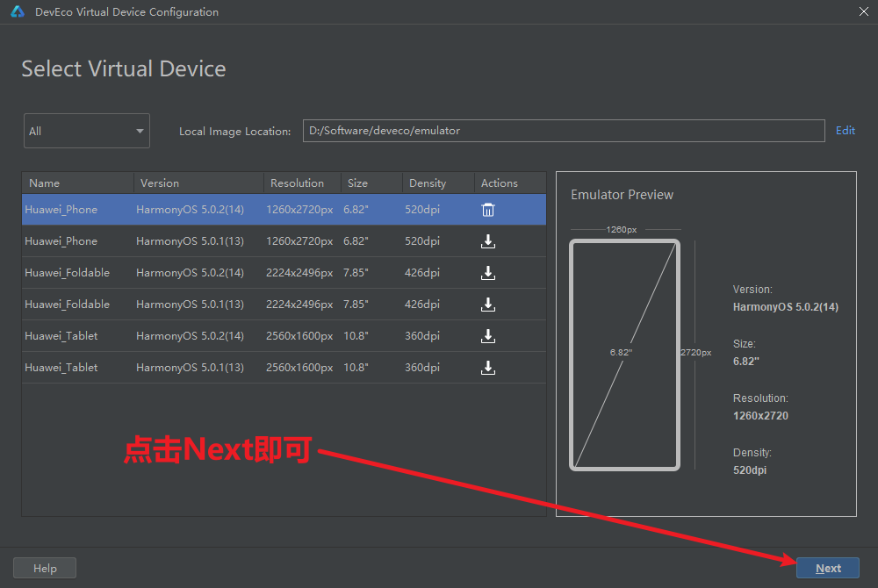Select Huawei_Foldable row with HarmonyOS 5.0.2(14)

point(284,273)
